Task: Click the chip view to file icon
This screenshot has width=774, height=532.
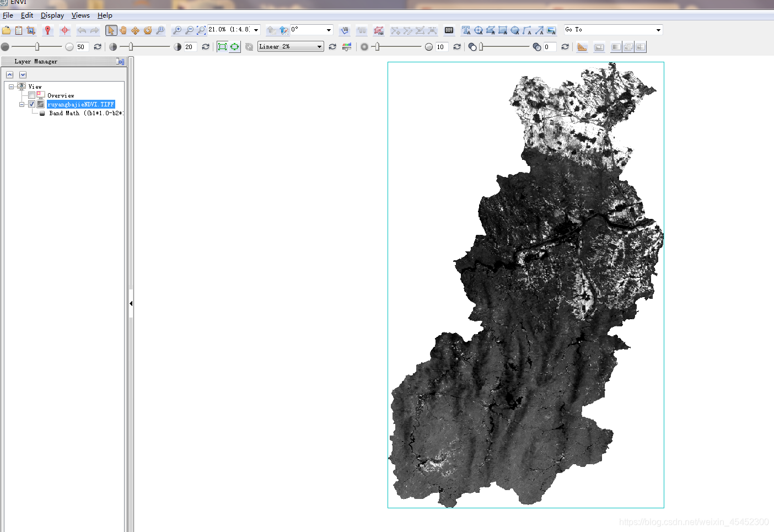Action: 31,30
